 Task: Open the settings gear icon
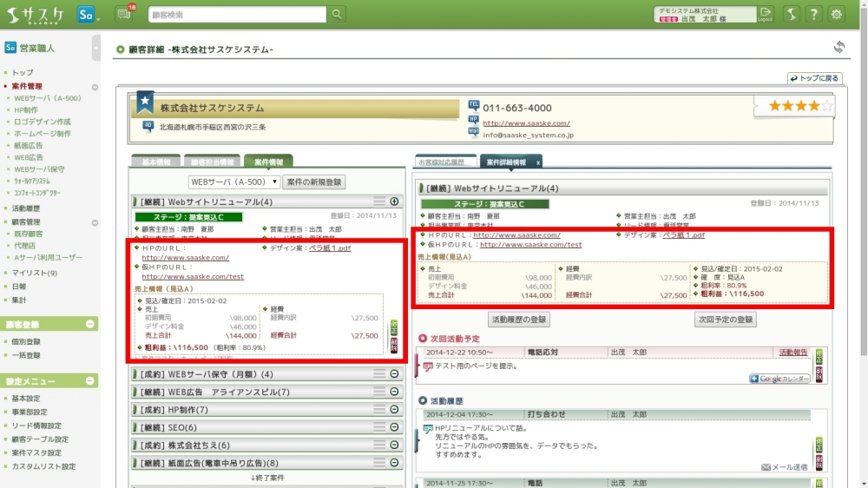(836, 15)
